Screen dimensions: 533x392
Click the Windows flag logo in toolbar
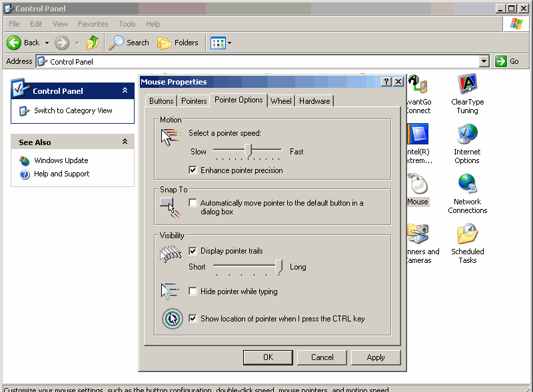[516, 24]
